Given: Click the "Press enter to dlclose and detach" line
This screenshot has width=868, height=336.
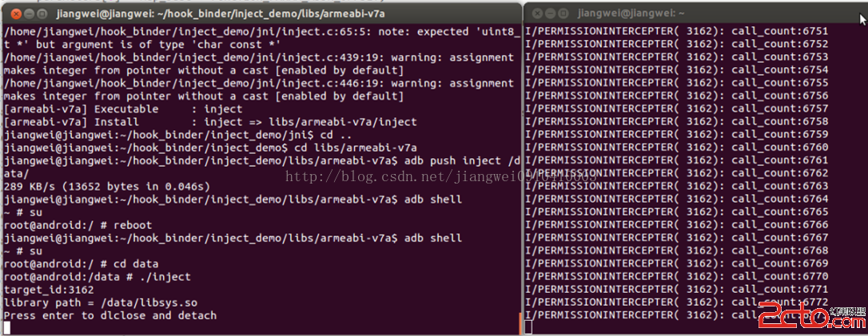Looking at the screenshot, I should click(110, 315).
